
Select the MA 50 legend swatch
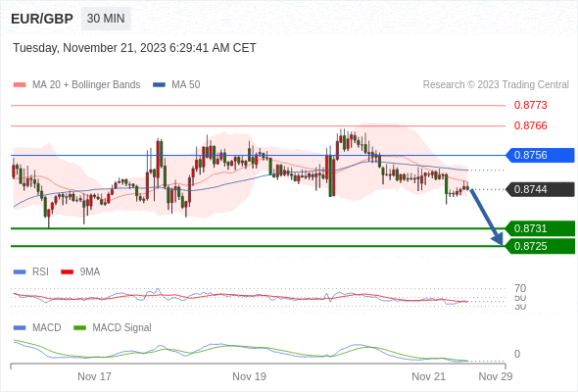pos(159,85)
